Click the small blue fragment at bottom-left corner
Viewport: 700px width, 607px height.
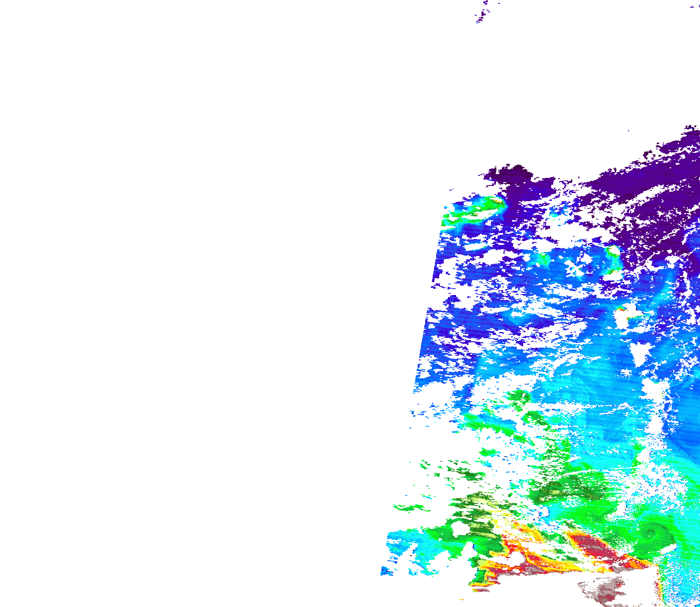386,571
